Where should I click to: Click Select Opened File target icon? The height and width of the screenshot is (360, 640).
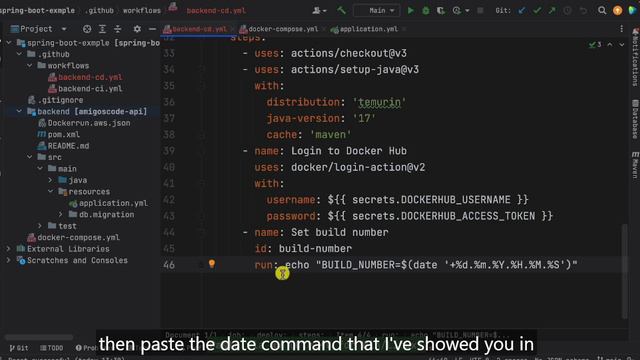(x=87, y=29)
